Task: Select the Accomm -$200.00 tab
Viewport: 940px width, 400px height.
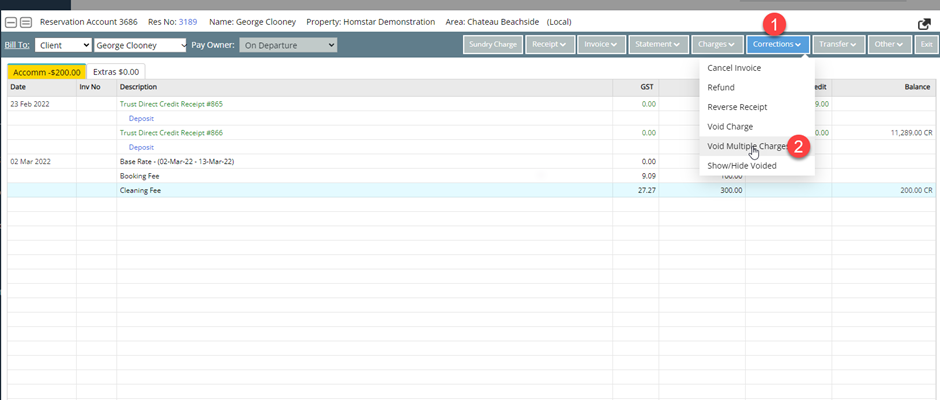Action: (46, 72)
